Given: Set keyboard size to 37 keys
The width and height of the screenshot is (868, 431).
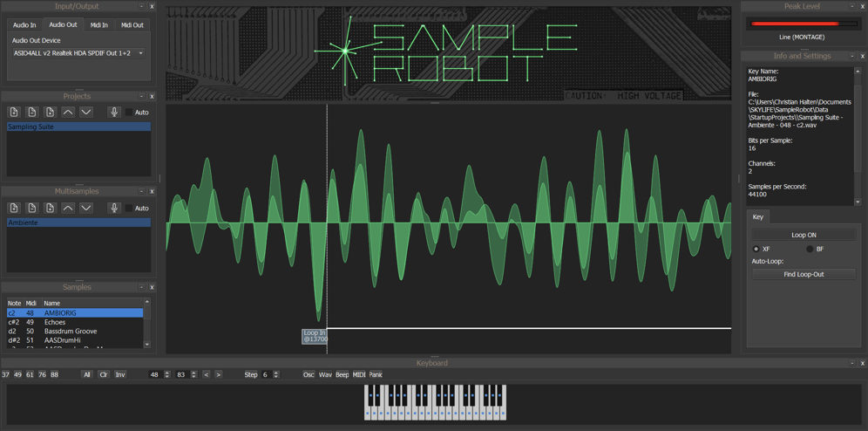Looking at the screenshot, I should point(5,374).
